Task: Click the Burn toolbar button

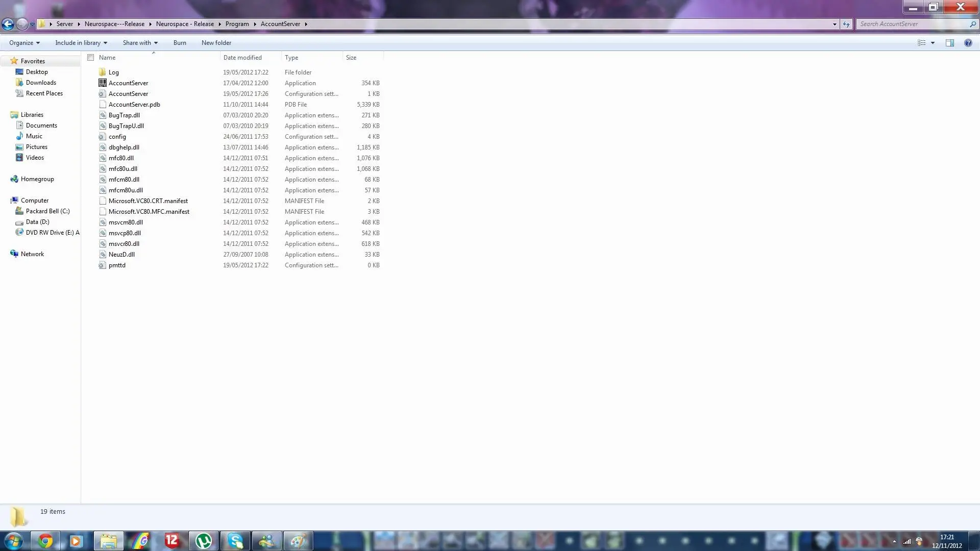Action: coord(180,43)
